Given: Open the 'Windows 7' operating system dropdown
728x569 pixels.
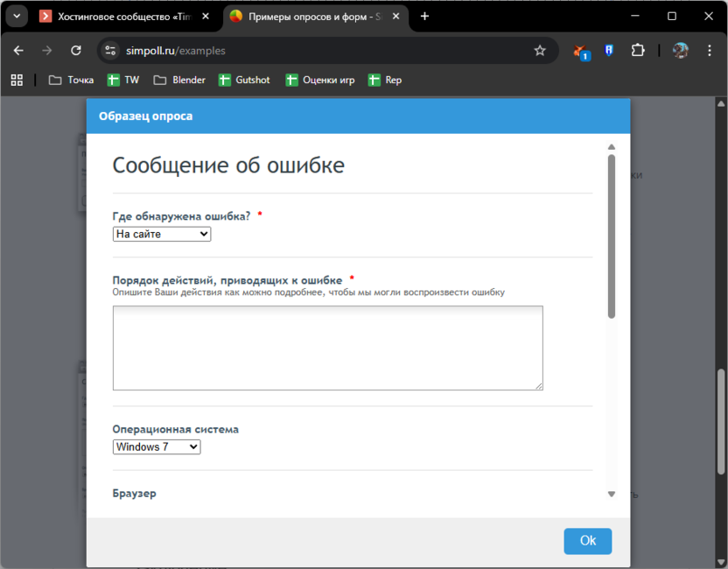Looking at the screenshot, I should 156,446.
